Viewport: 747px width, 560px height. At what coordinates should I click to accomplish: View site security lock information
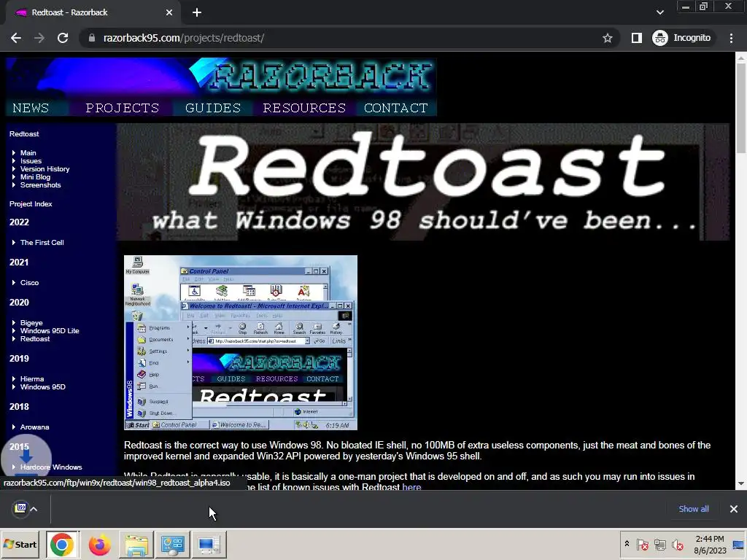coord(92,38)
